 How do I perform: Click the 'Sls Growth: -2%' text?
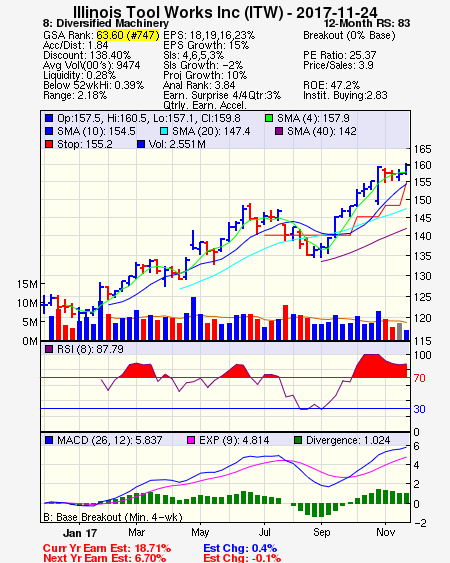click(203, 65)
